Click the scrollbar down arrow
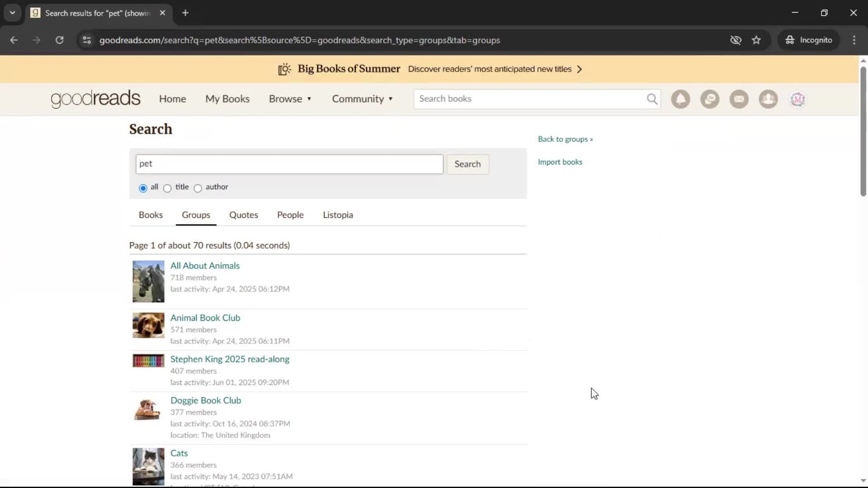 point(863,481)
